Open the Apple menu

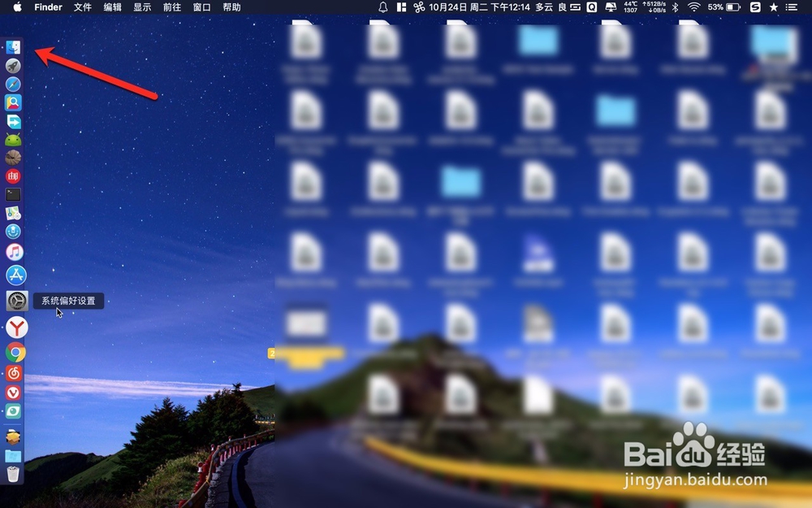point(17,7)
